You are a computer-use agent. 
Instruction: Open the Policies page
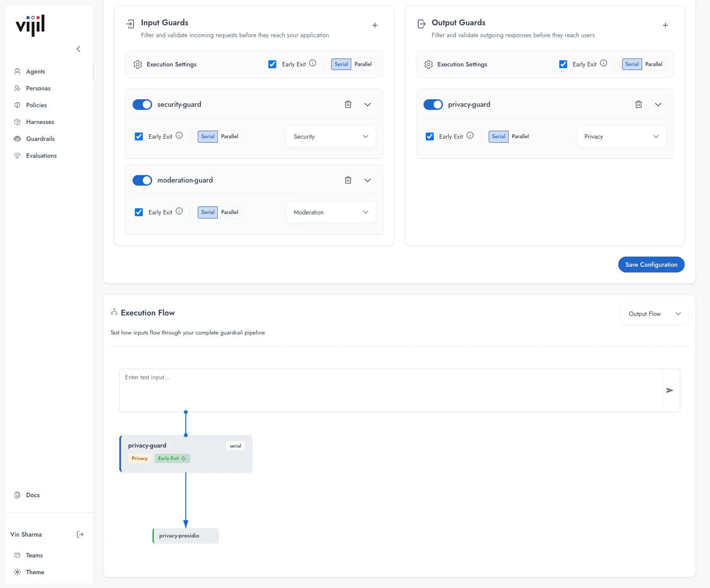[x=36, y=105]
